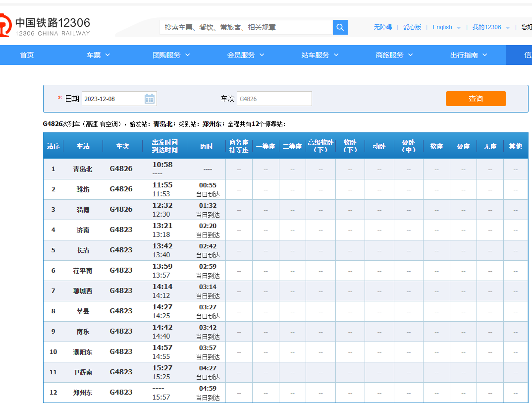Click the 无座 column header
Screen dimensions: 532x405
tap(490, 146)
